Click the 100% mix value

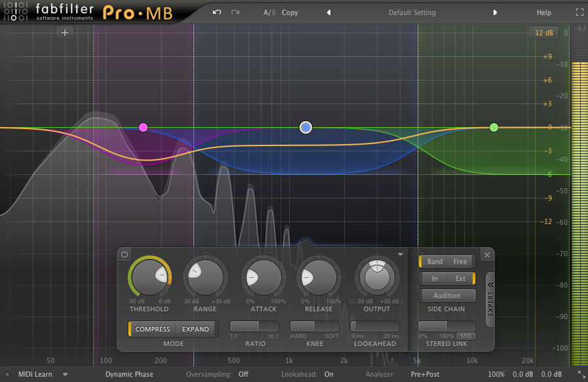coord(496,374)
